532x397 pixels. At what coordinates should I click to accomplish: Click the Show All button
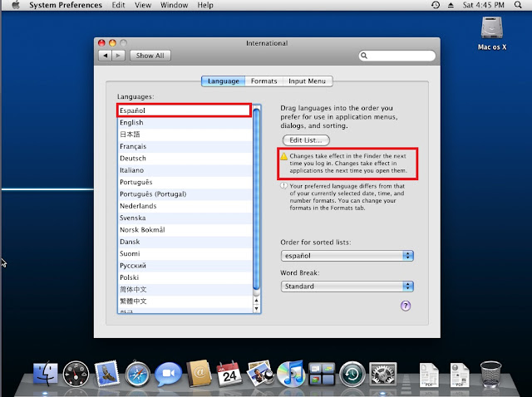coord(150,56)
